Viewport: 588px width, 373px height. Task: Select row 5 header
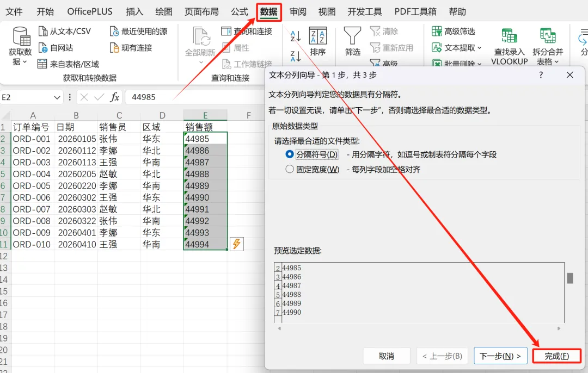(x=4, y=174)
